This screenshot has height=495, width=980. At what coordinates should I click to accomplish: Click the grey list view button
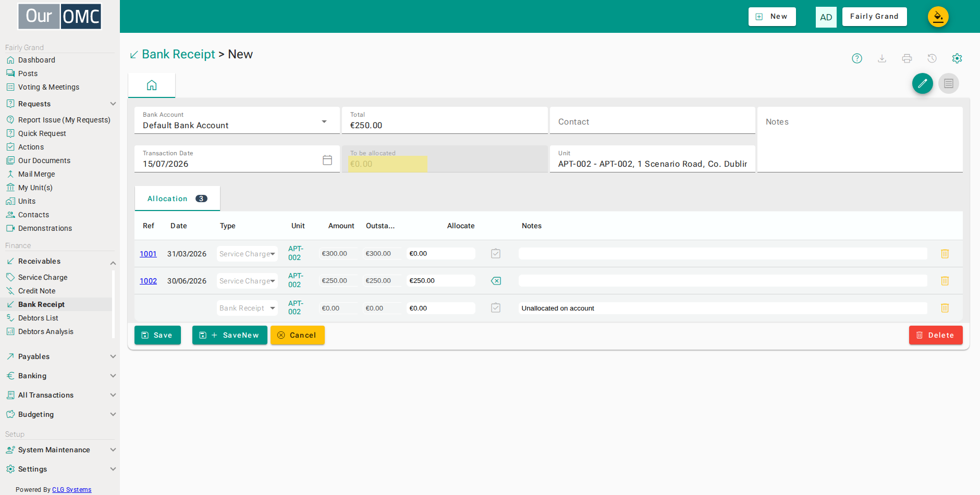949,83
